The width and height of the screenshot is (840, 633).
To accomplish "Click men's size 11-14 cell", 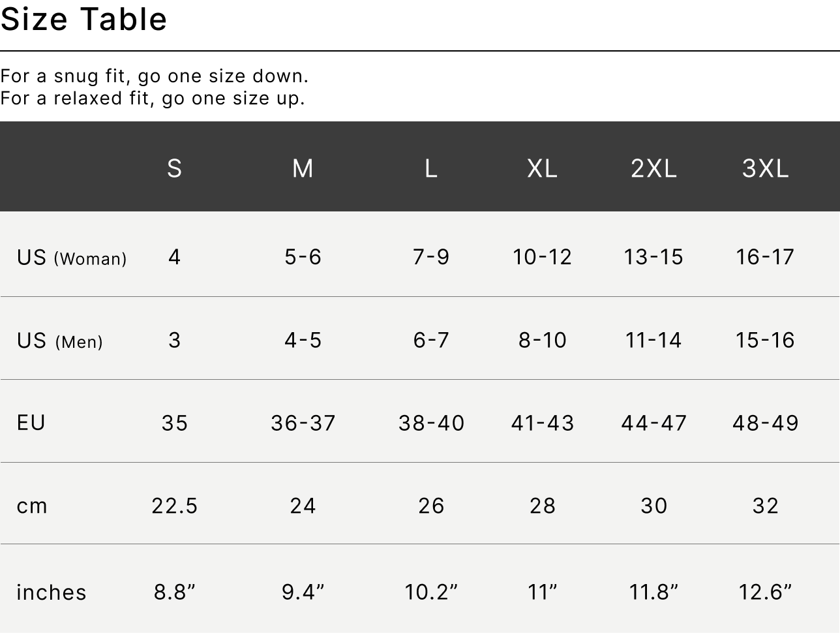I will pos(653,340).
